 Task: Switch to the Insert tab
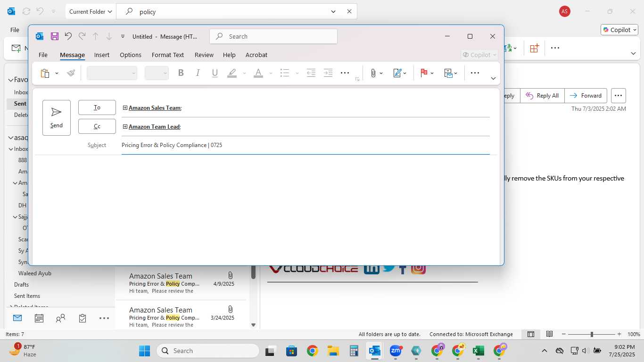click(x=102, y=55)
